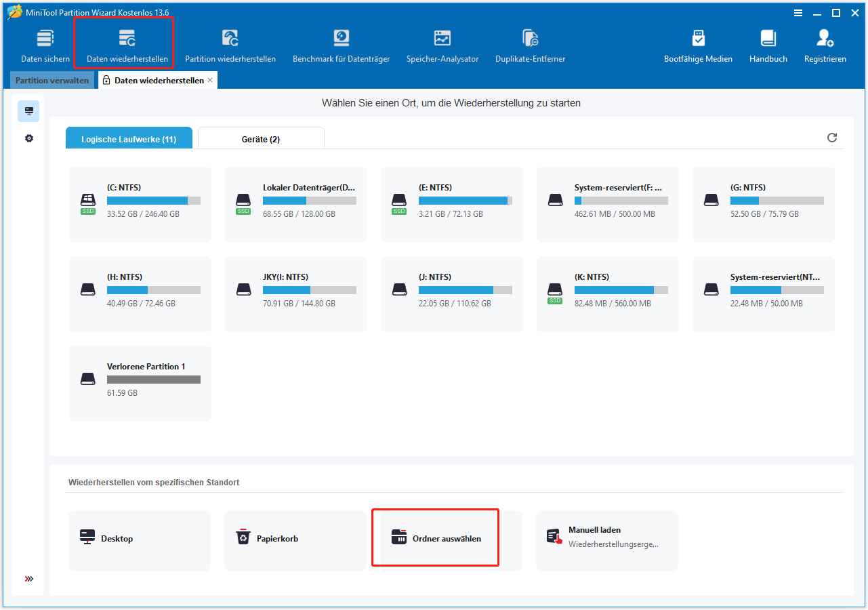
Task: Select the drive list sidebar icon
Action: click(28, 111)
